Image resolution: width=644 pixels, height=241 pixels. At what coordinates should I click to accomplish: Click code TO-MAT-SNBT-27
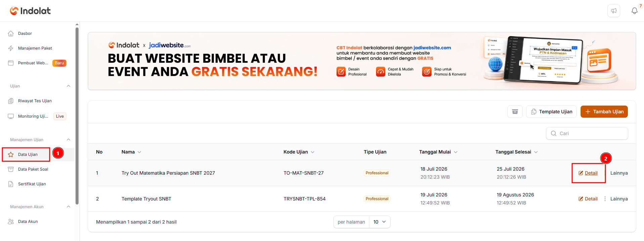point(304,173)
